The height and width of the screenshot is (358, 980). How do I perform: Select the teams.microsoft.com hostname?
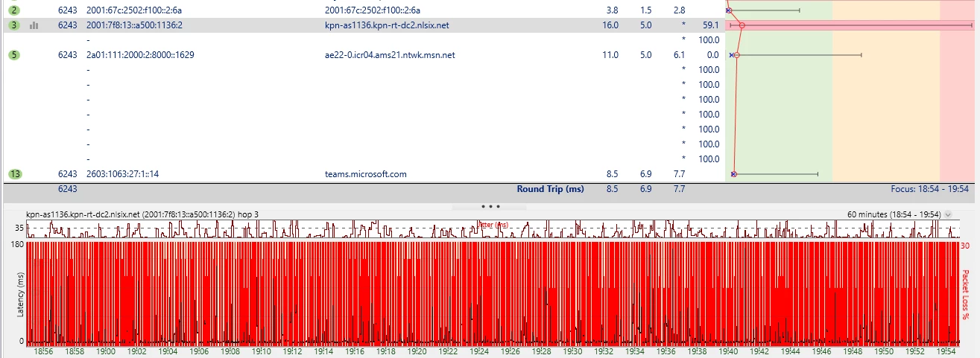coord(366,174)
